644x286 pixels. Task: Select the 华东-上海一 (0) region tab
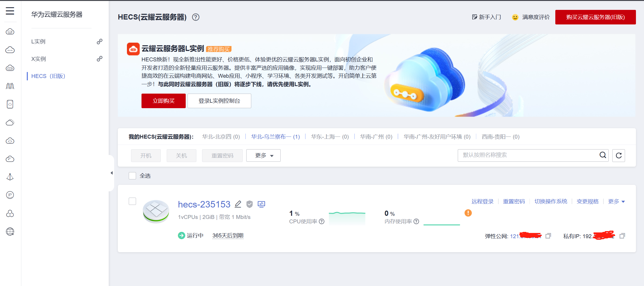330,137
